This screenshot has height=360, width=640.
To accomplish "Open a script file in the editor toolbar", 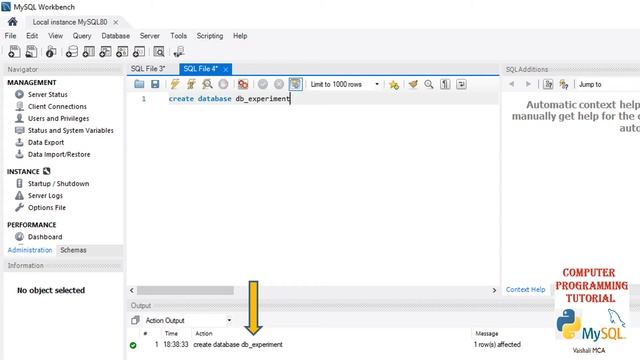I will [x=139, y=84].
